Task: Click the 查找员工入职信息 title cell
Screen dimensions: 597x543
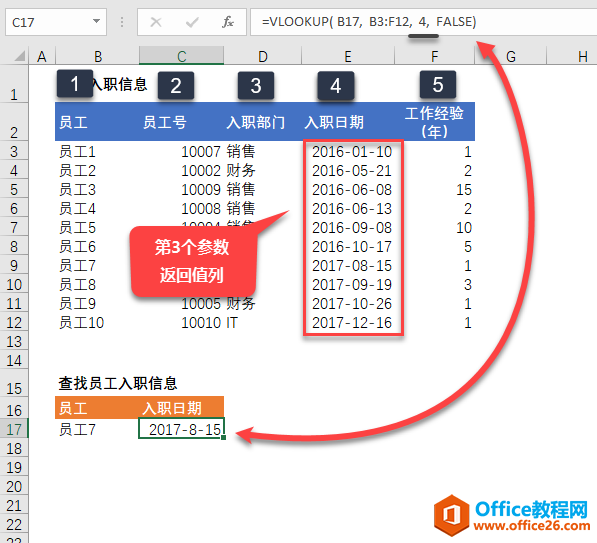Action: pos(118,383)
